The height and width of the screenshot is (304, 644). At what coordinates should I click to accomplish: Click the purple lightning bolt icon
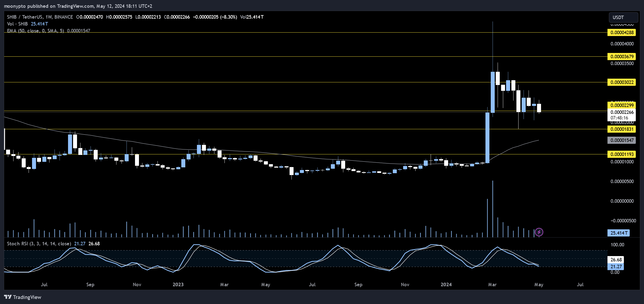tap(539, 232)
